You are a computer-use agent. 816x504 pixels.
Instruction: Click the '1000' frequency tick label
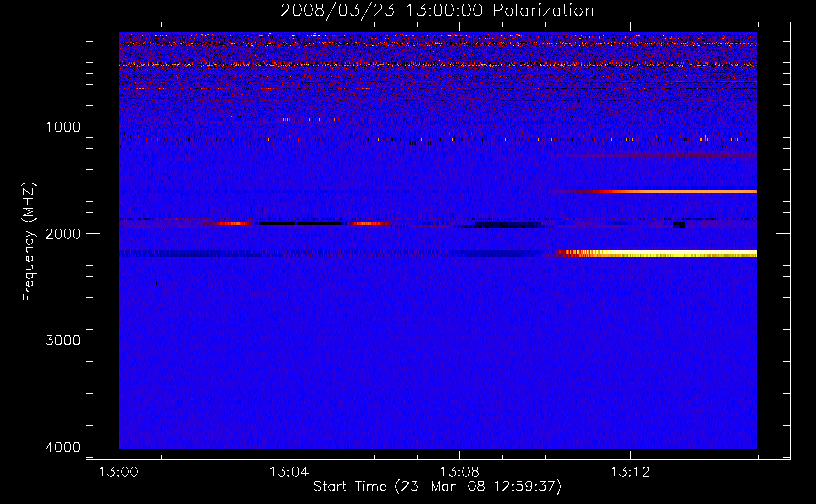click(x=63, y=127)
